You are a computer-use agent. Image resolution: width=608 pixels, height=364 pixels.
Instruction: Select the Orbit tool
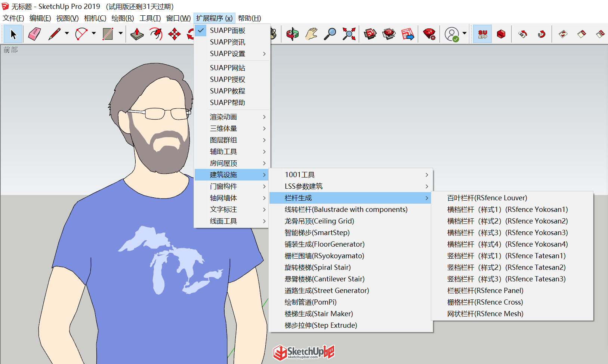pos(293,34)
